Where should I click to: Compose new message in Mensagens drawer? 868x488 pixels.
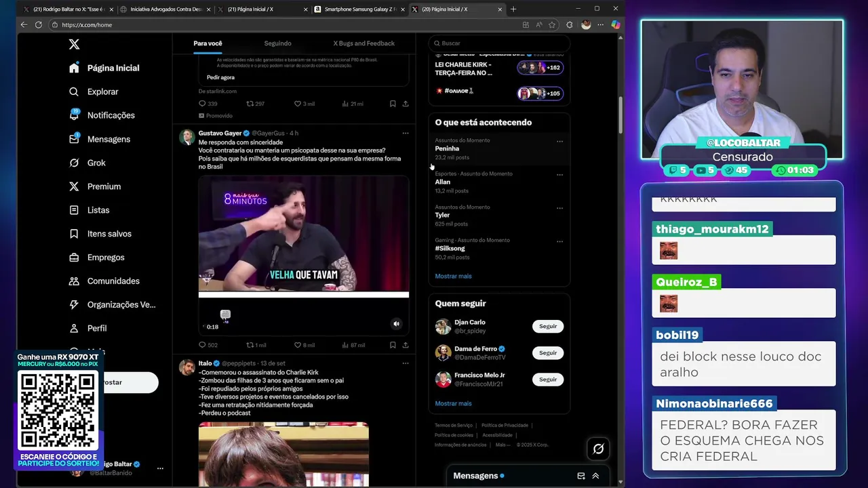[x=581, y=476]
